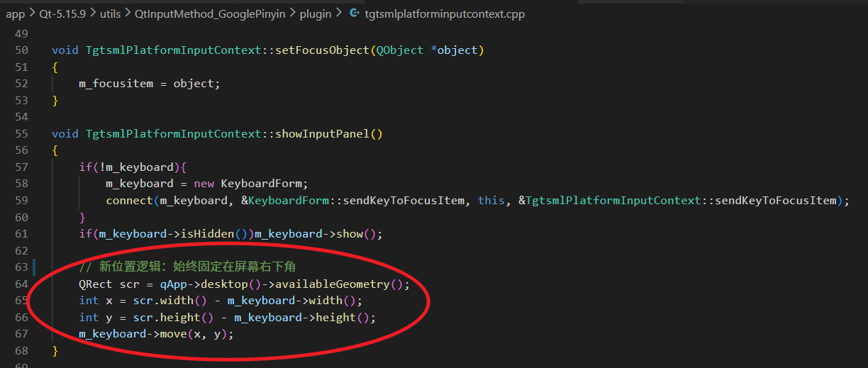Click the Chinese comment on line 63
This screenshot has height=368, width=868.
click(x=187, y=267)
